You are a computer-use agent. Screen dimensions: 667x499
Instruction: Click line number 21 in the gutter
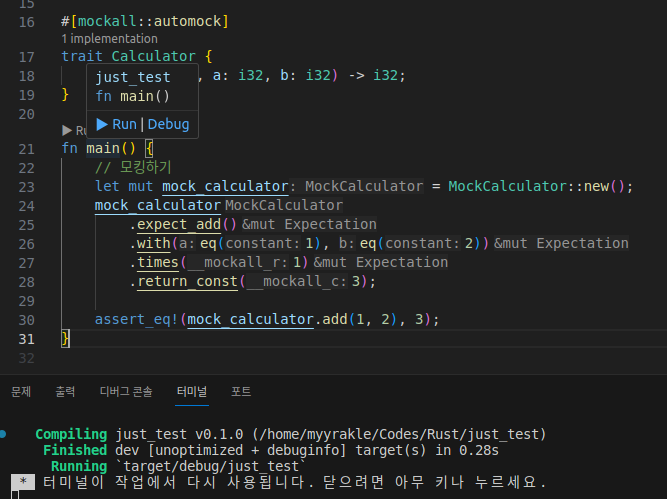coord(26,148)
